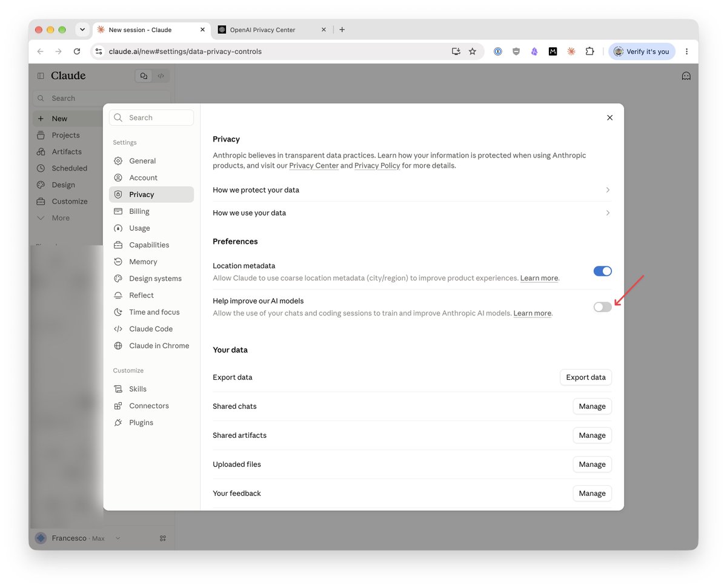Open Chrome three-dot menu
This screenshot has width=727, height=588.
coord(686,51)
